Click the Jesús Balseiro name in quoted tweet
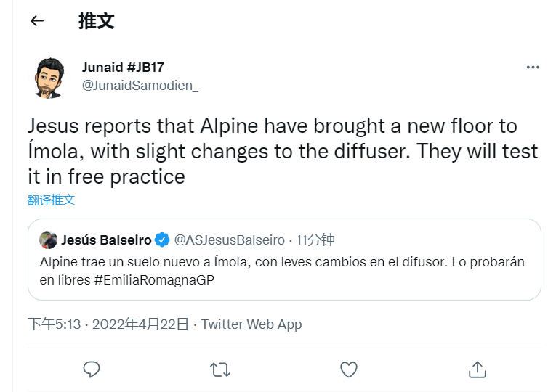Image resolution: width=556 pixels, height=392 pixels. pos(106,240)
